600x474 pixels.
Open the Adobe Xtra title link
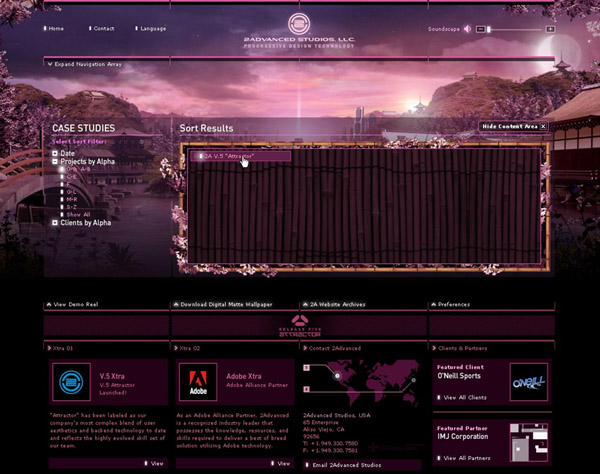click(x=244, y=376)
